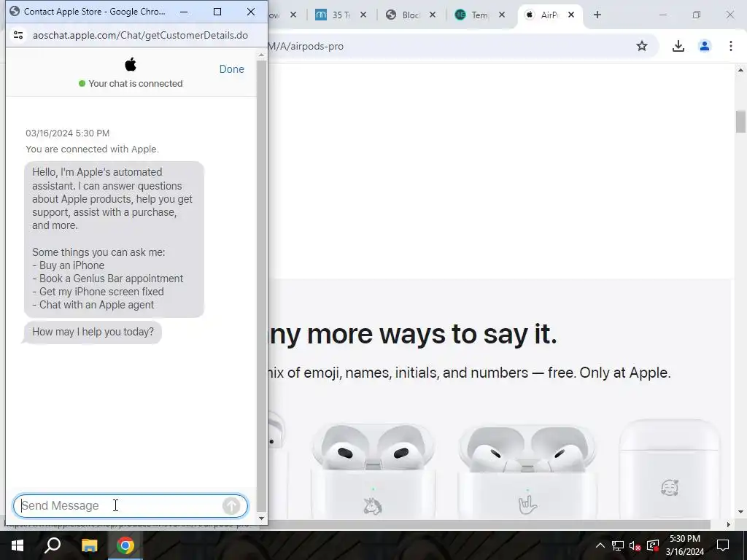Click the 'How may I help you today?' message
Screen dimensions: 747x560
(93, 332)
